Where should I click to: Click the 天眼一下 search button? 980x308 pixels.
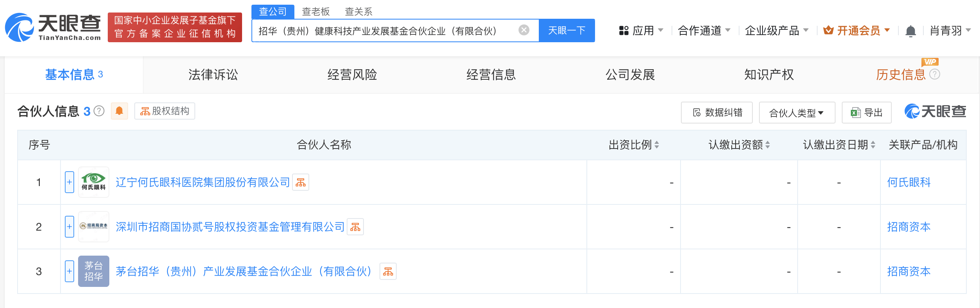click(x=567, y=30)
